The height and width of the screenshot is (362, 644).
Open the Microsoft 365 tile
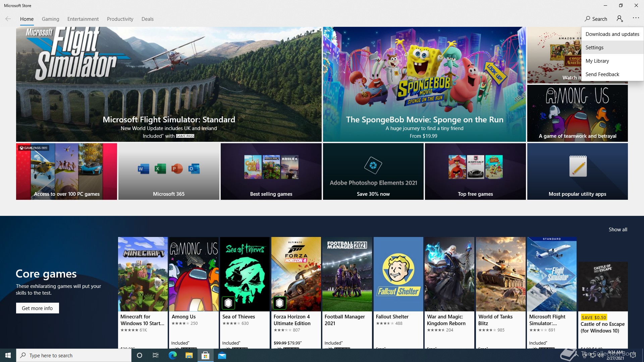click(x=169, y=172)
